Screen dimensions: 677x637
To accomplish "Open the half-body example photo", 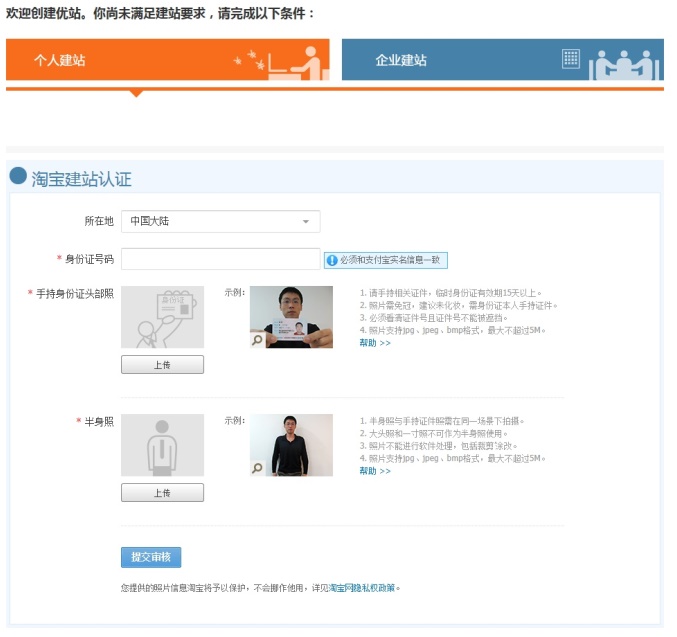I will [291, 445].
